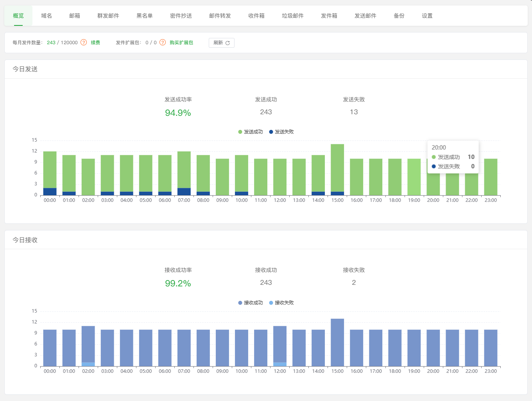Go to the 黑名单 tab
The height and width of the screenshot is (401, 532).
145,16
